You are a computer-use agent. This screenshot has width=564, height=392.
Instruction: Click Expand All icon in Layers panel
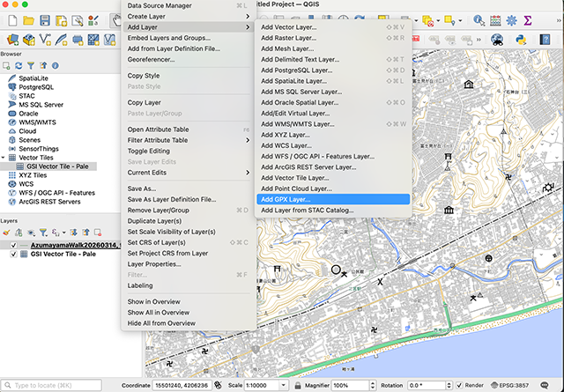[73, 233]
